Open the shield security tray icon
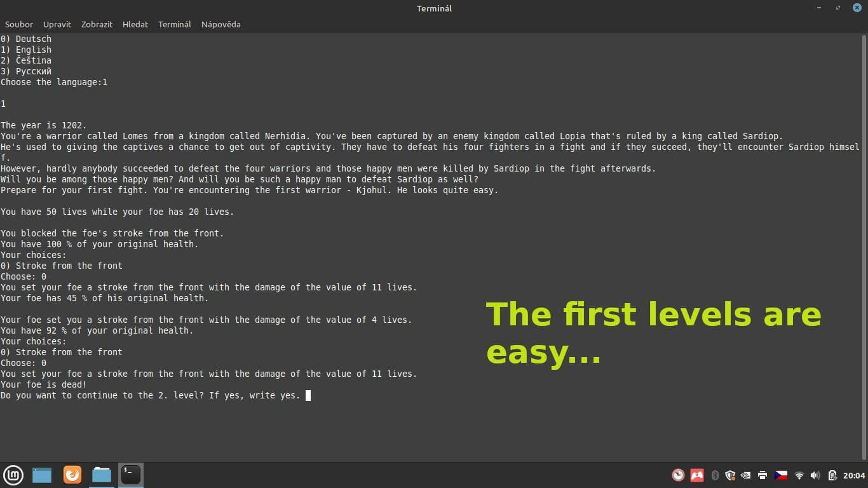The width and height of the screenshot is (868, 488). tap(730, 475)
